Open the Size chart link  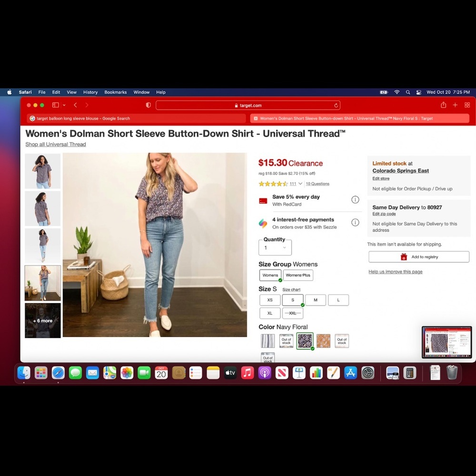point(291,289)
